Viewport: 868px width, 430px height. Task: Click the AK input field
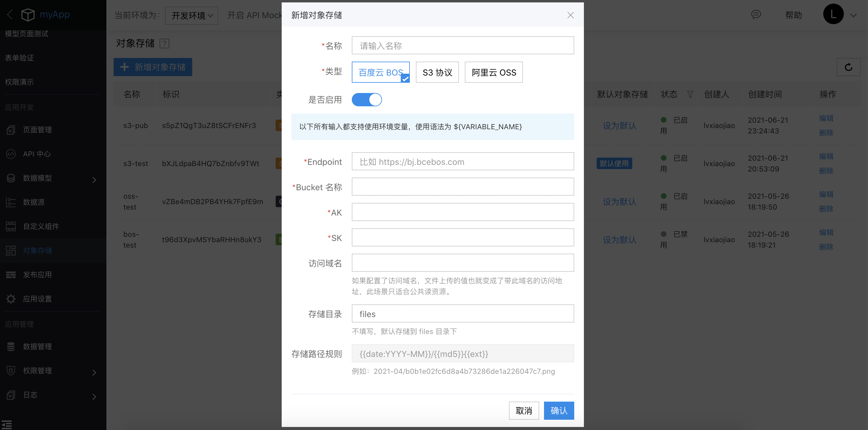[463, 212]
